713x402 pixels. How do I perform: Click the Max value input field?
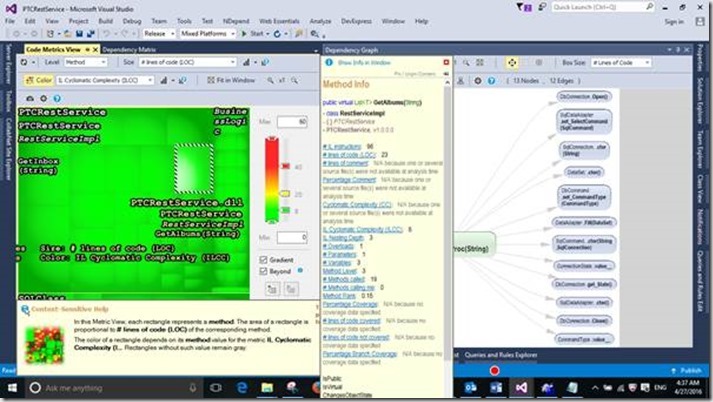(292, 122)
